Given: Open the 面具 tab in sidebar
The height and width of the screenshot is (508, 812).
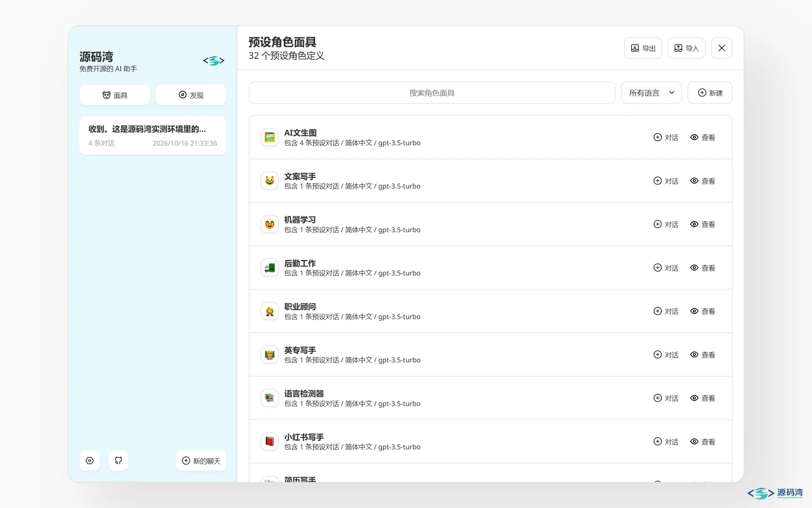Looking at the screenshot, I should pos(115,95).
